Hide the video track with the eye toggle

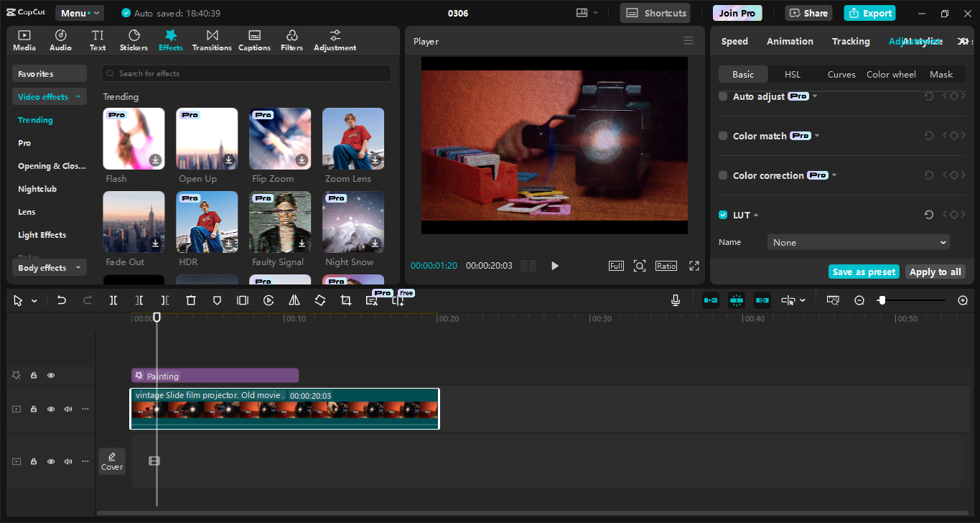coord(50,409)
